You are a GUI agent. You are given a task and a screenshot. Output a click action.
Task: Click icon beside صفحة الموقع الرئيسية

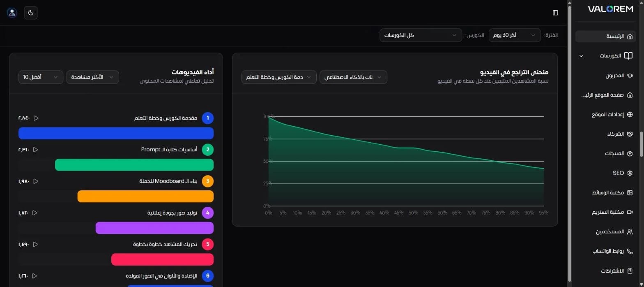point(630,95)
